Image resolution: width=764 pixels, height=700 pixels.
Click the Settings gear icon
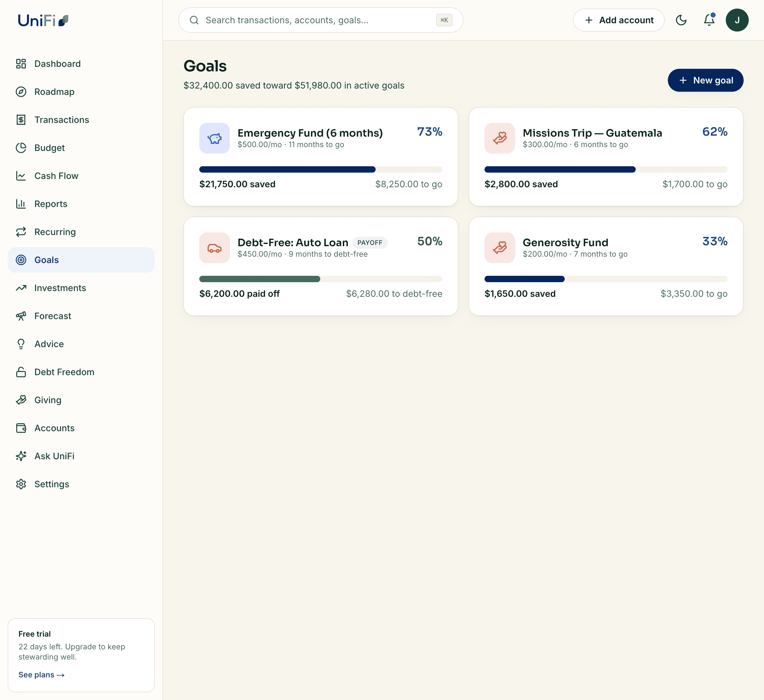(21, 484)
